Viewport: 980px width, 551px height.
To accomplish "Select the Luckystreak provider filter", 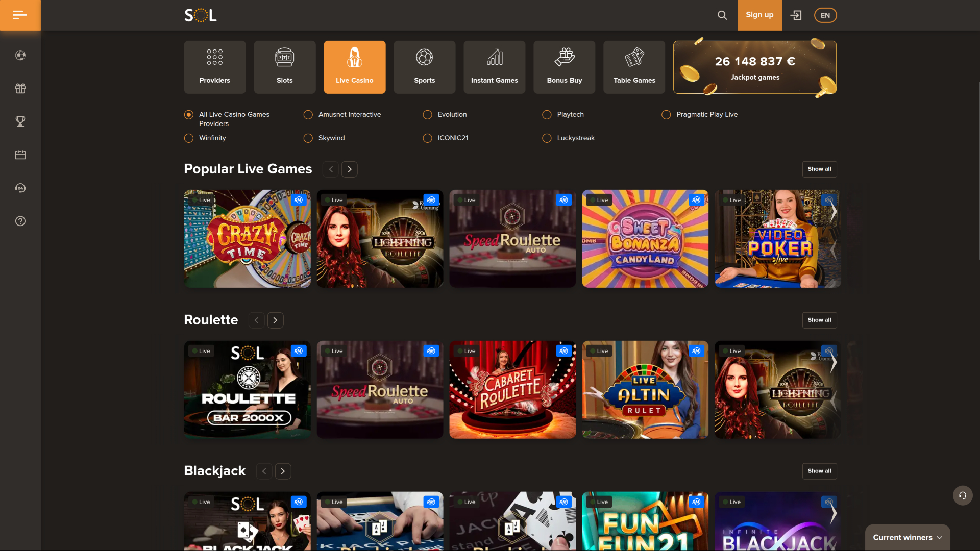I will click(x=546, y=138).
